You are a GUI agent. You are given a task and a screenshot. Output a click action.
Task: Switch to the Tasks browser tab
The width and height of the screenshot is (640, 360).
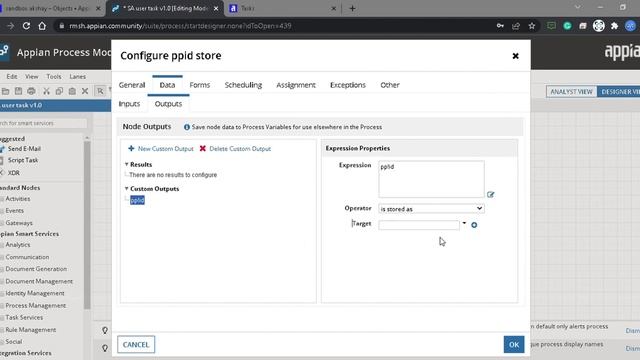[x=247, y=8]
